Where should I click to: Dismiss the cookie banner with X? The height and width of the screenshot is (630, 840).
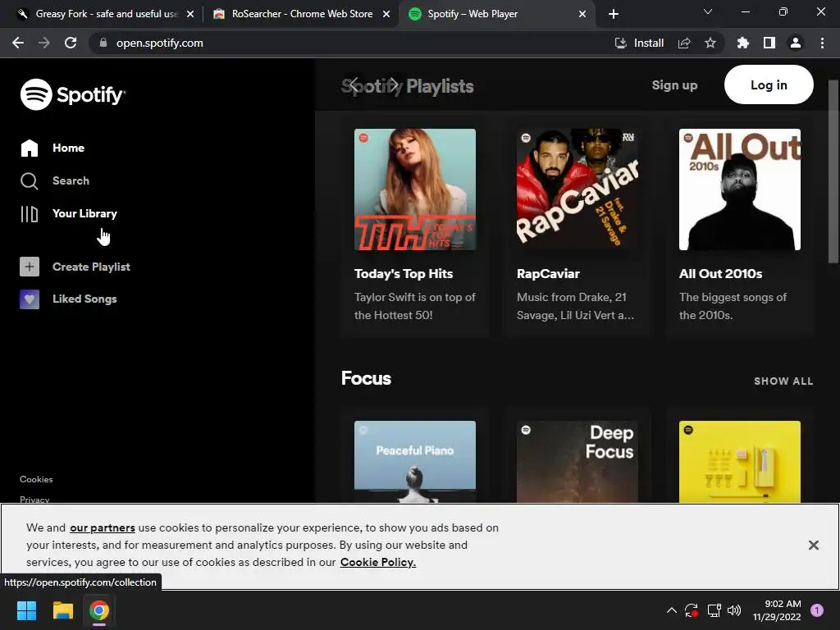pos(813,546)
